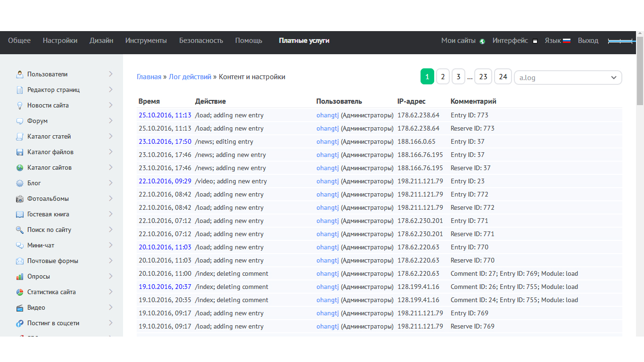Click the Forum speech bubble icon
This screenshot has width=644, height=362.
point(20,121)
